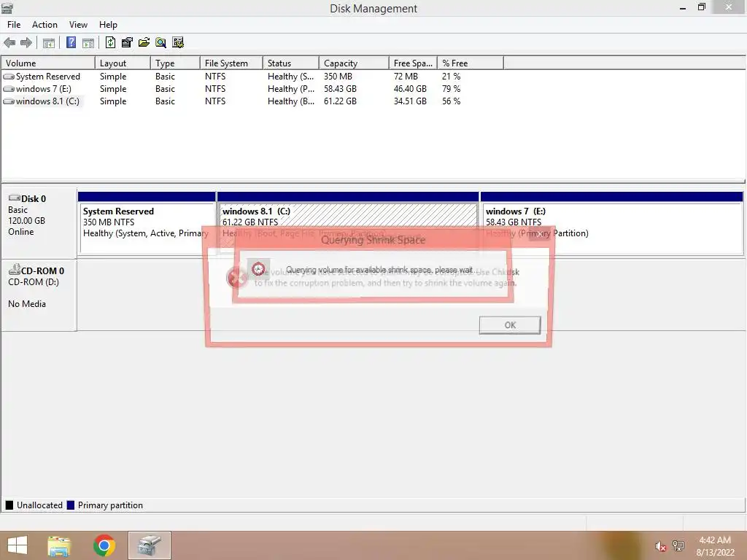
Task: Click the 350 MB capacity cell
Action: [x=338, y=76]
